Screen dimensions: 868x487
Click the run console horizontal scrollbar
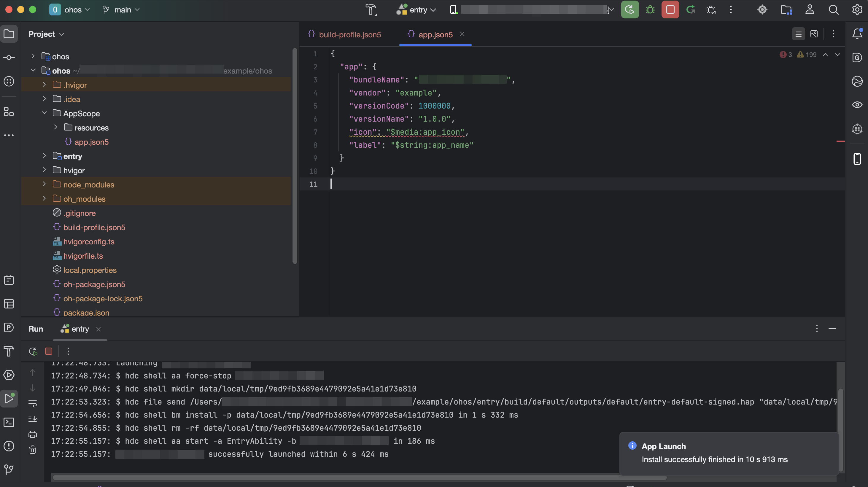[x=359, y=477]
